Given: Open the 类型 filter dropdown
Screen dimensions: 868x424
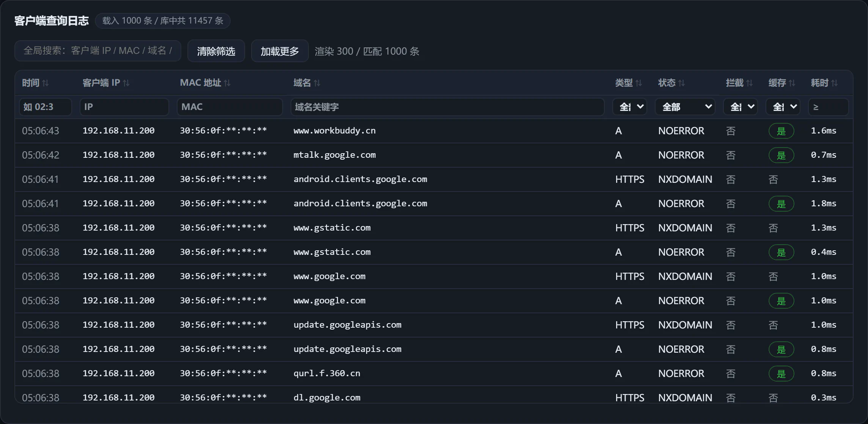Looking at the screenshot, I should tap(630, 107).
